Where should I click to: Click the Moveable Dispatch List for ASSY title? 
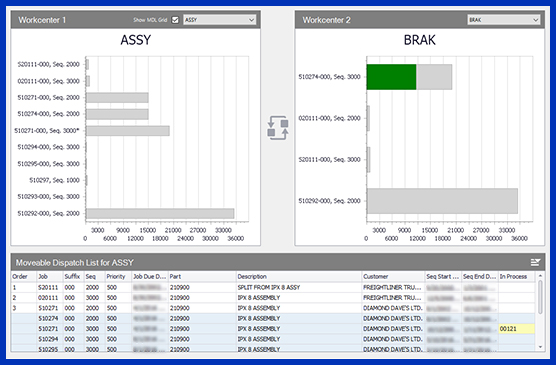(x=75, y=262)
